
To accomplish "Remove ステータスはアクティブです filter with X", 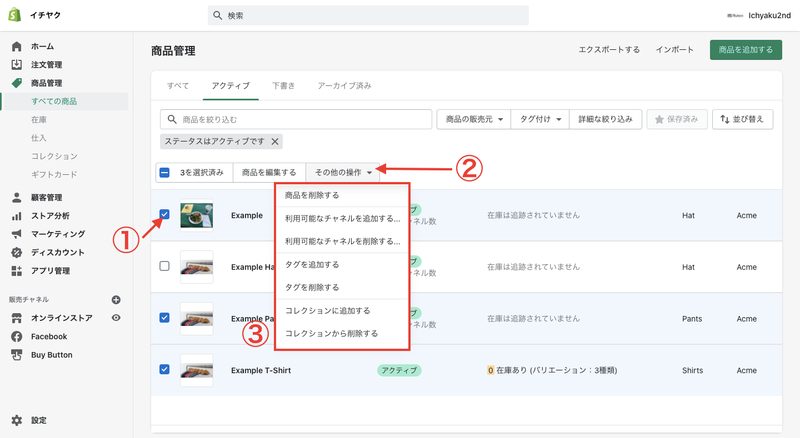I will point(274,141).
